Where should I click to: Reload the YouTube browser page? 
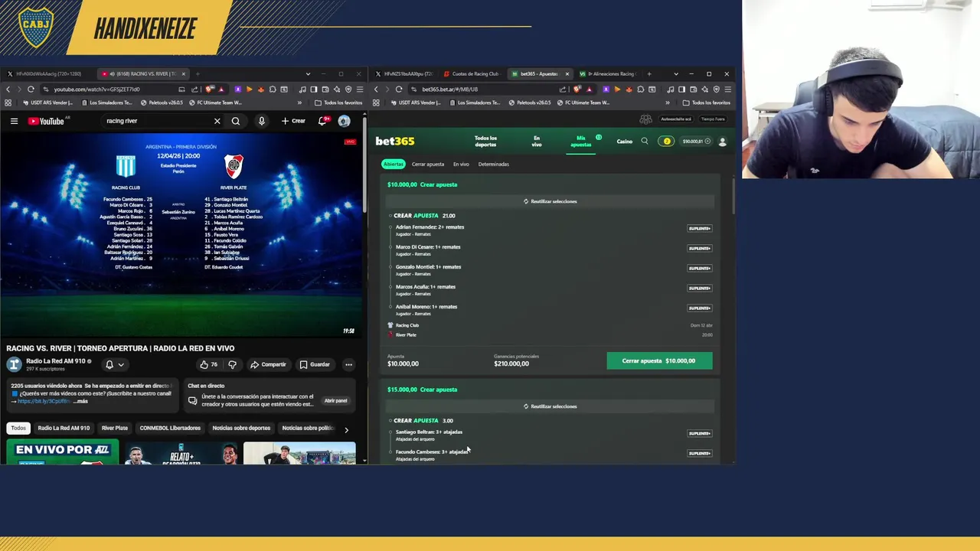[31, 89]
